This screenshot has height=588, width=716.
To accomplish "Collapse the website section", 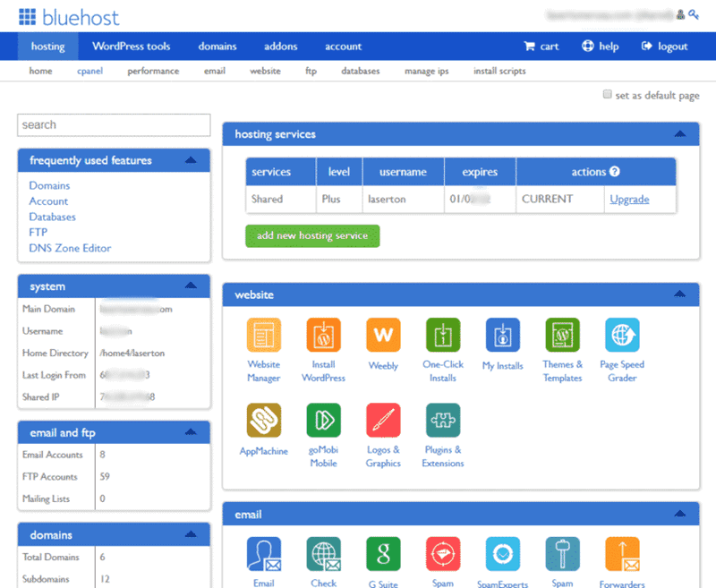I will [680, 294].
